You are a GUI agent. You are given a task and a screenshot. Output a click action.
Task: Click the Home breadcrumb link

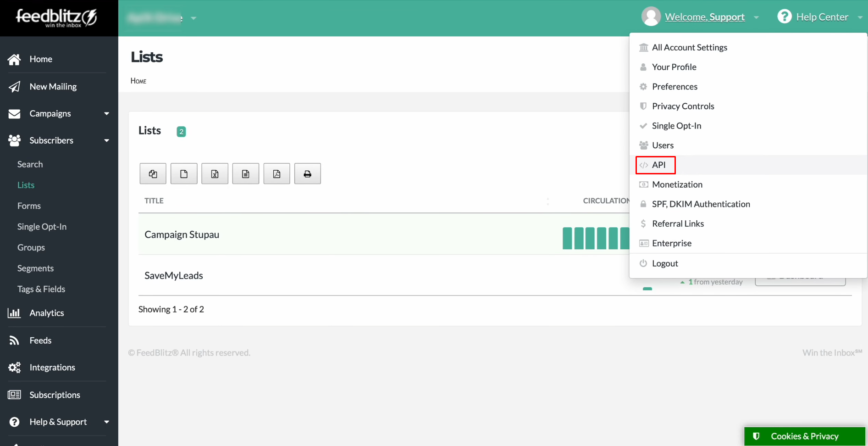click(138, 81)
